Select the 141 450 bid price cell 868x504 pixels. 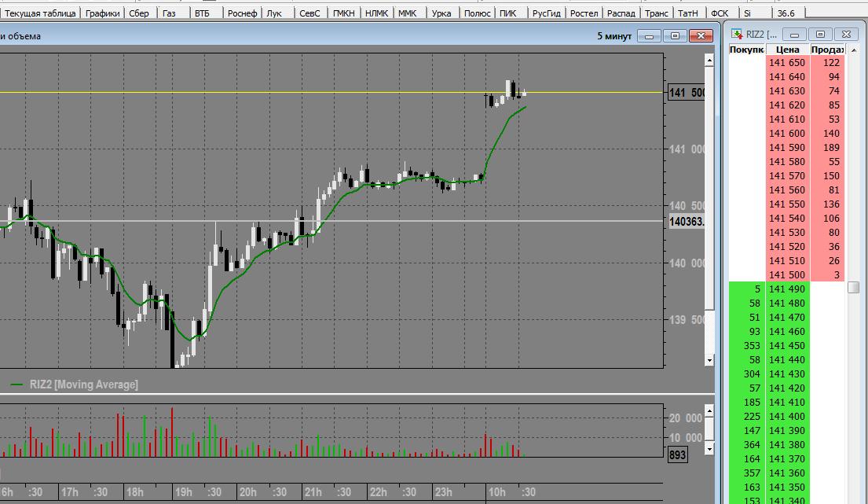coord(787,346)
